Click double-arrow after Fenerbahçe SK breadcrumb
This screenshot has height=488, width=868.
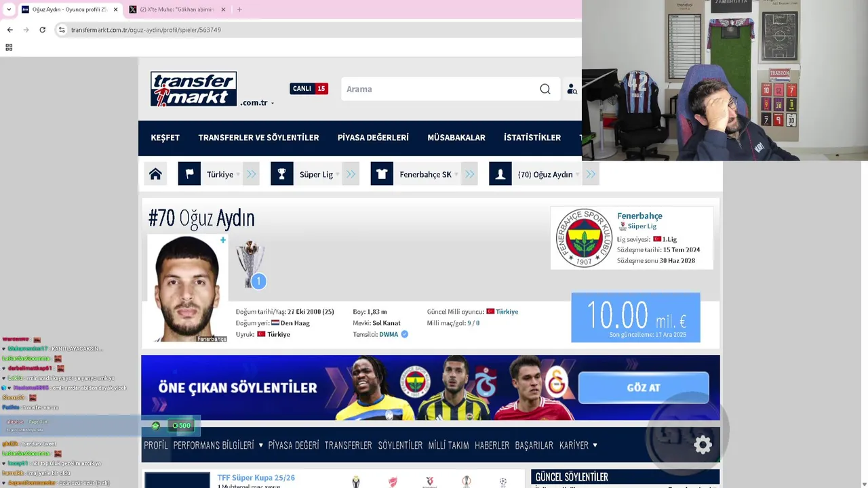470,174
